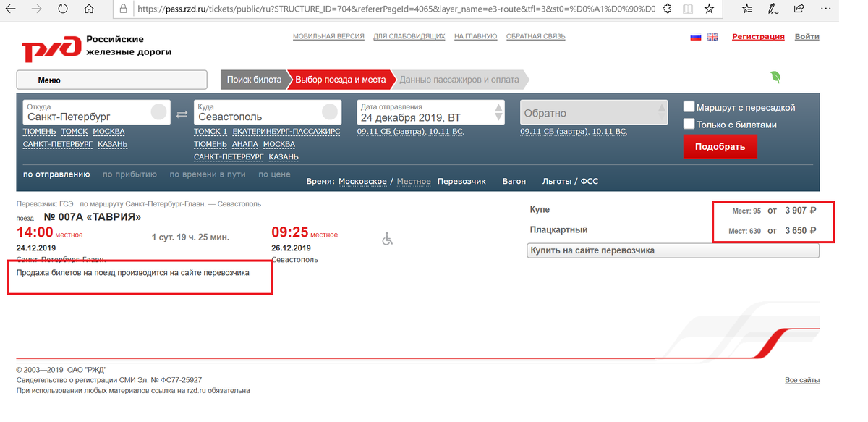The image size is (868, 422).
Task: Choose ТЮМЕНЬ shortcut under Откуда
Action: click(x=39, y=132)
